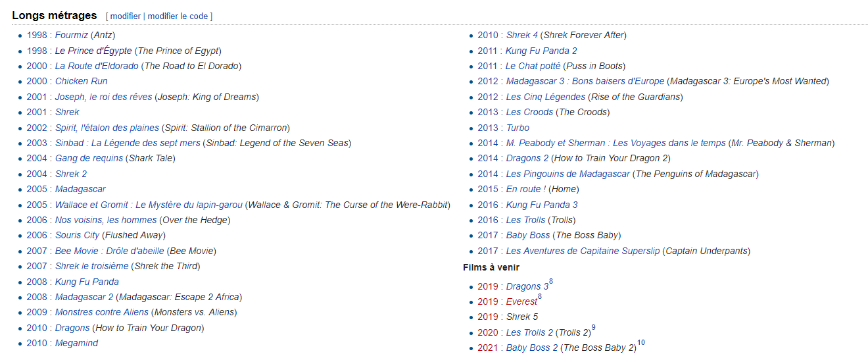868x362 pixels.
Task: Open Les Aventures de Capitaine Superslip
Action: click(x=583, y=251)
